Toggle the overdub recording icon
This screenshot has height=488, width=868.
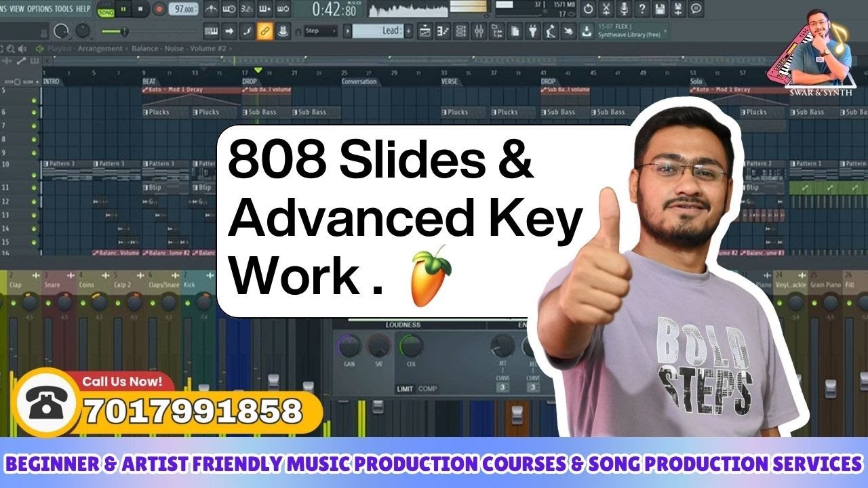click(264, 9)
